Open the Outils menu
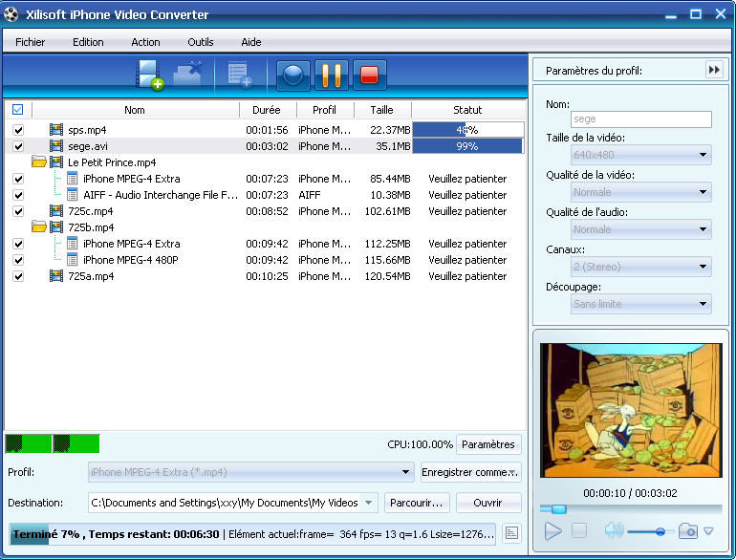Screen dimensions: 736x560 (201, 42)
